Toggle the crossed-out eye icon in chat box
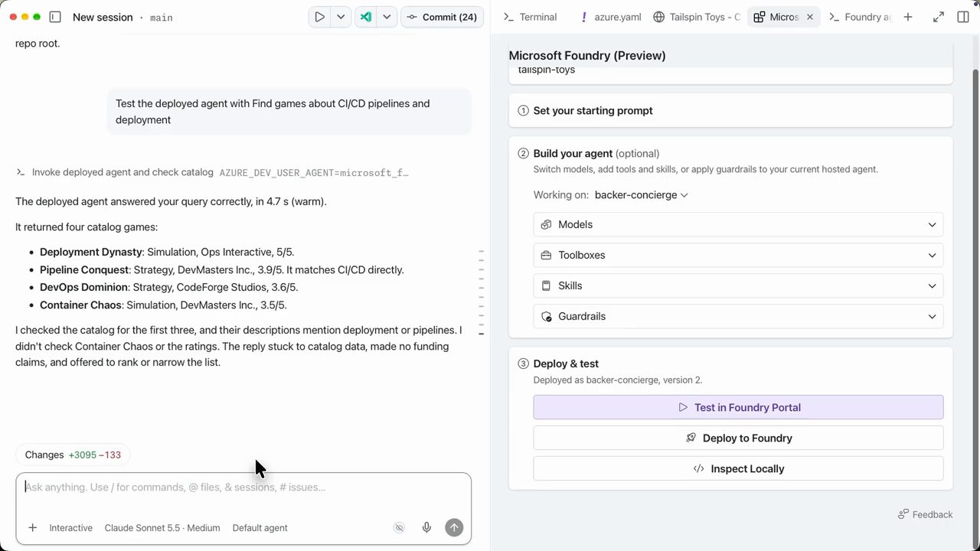 399,527
